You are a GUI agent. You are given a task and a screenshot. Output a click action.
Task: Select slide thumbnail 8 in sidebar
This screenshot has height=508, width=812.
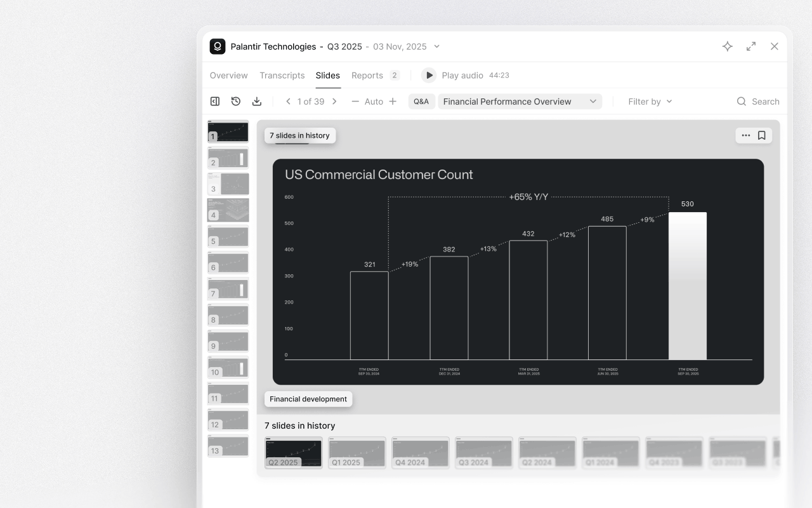(228, 316)
